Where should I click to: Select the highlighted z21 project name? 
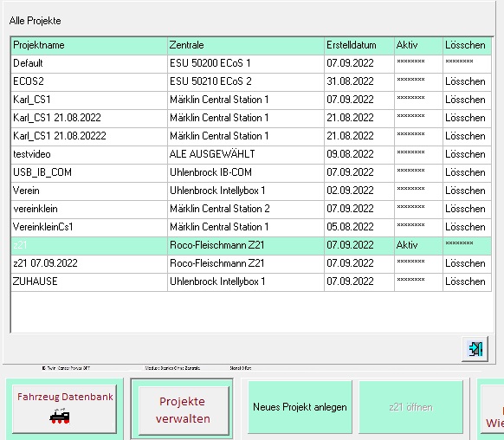tap(89, 245)
